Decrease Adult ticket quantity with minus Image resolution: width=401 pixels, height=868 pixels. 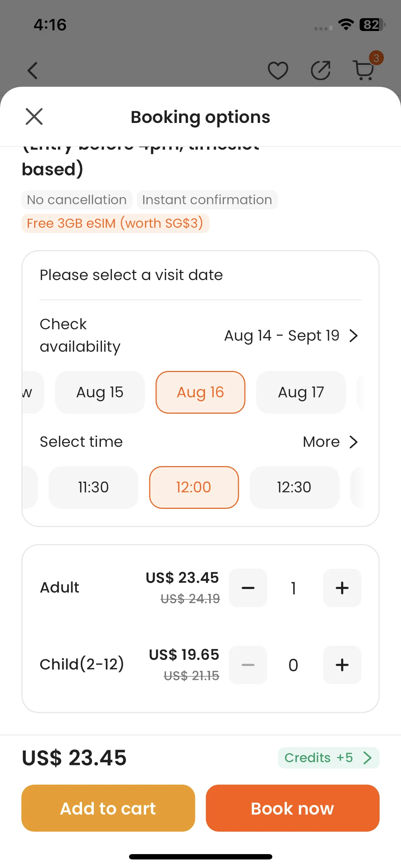point(248,588)
